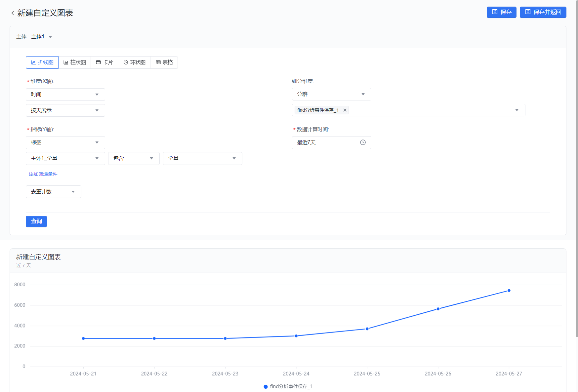This screenshot has width=578, height=392.
Task: Switch to the 柱状图 chart type
Action: point(75,62)
